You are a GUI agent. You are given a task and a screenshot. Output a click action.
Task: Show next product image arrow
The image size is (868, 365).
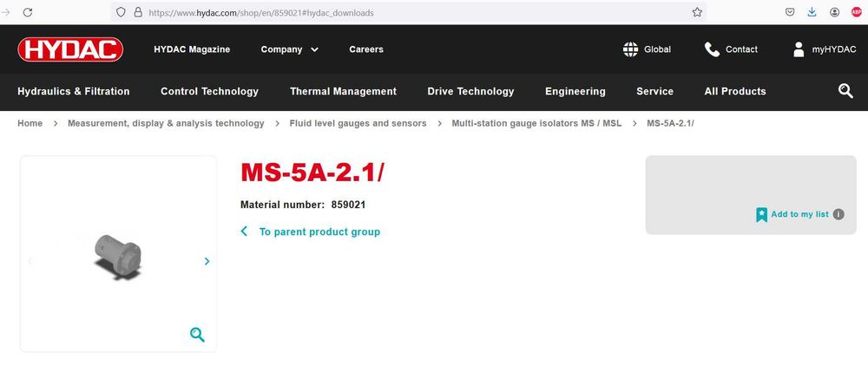207,261
